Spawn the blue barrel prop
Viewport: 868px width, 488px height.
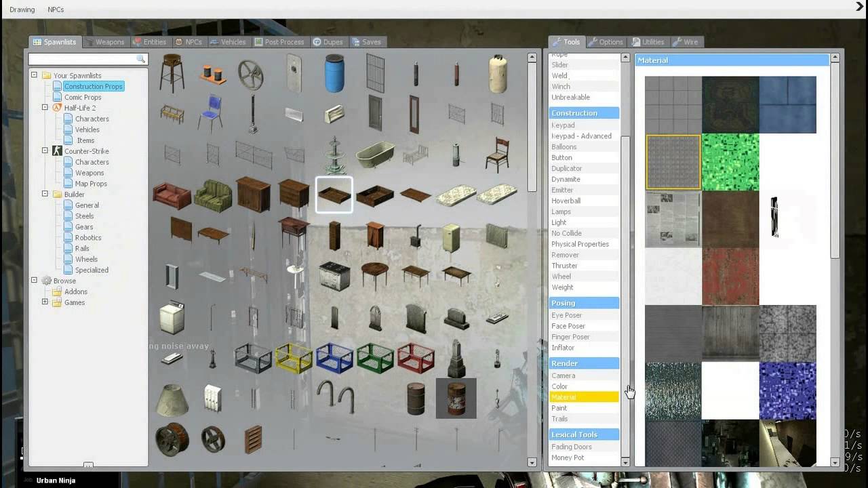(334, 73)
